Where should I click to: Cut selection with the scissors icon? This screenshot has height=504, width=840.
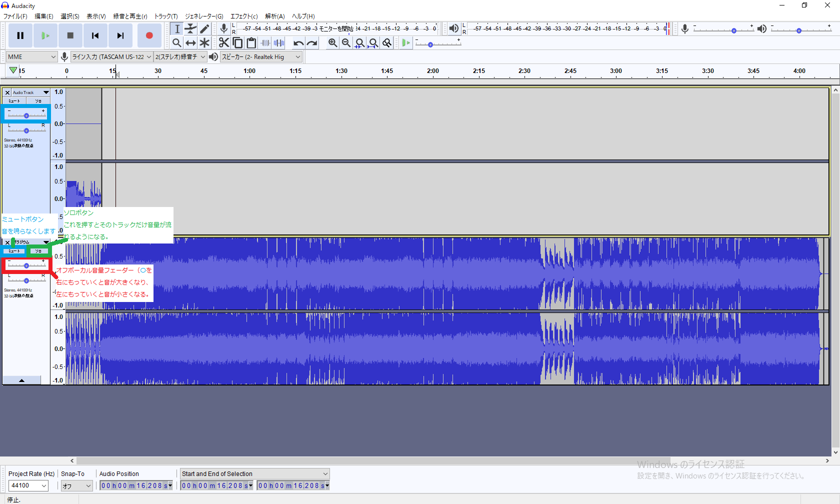[224, 43]
